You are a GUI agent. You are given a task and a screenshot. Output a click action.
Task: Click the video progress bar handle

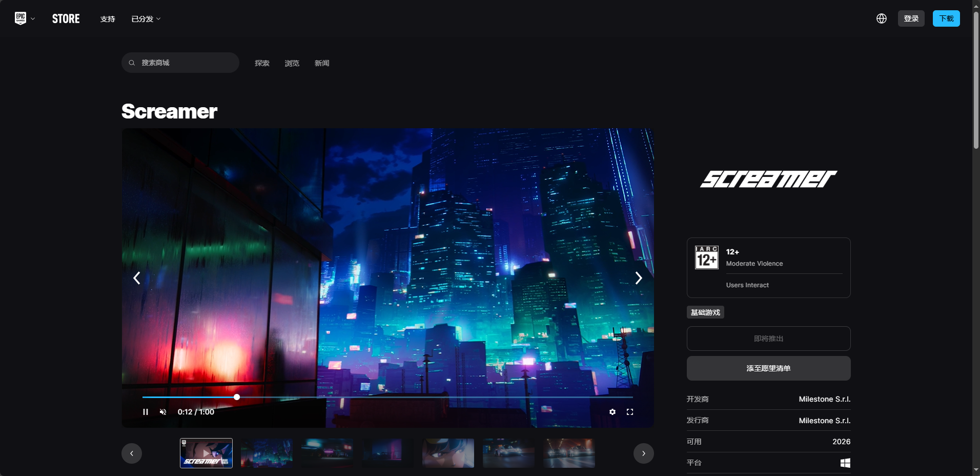(x=237, y=397)
